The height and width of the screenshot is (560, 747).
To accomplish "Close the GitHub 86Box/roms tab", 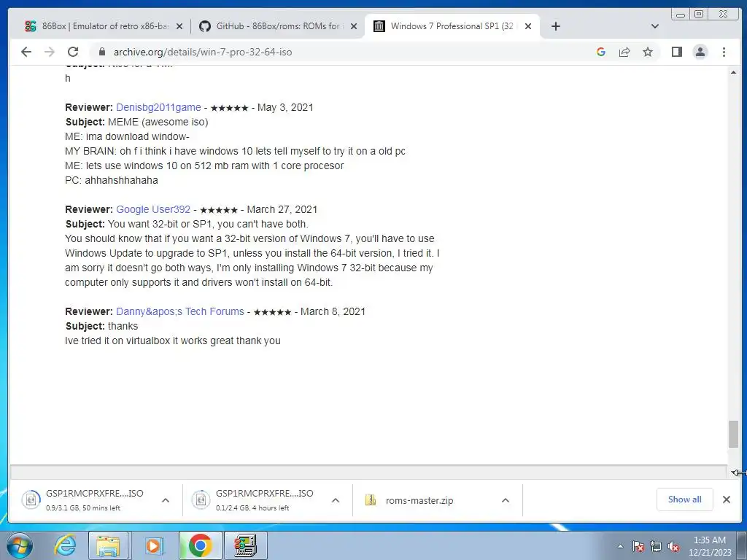I will (354, 26).
